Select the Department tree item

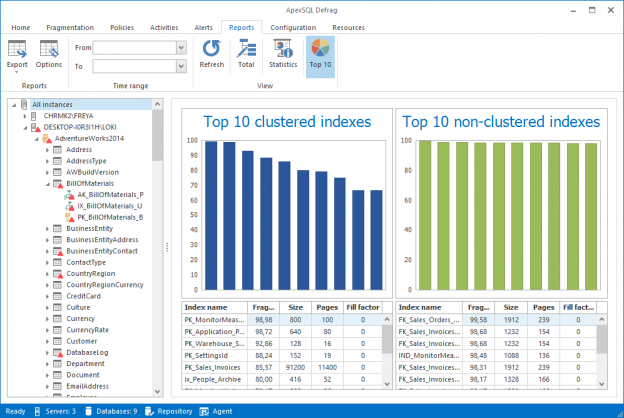[x=85, y=364]
